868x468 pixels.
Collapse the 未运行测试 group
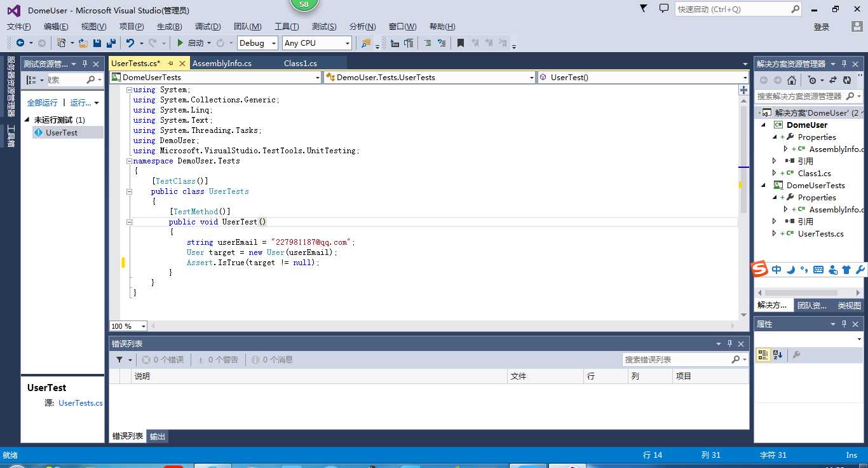pos(27,120)
